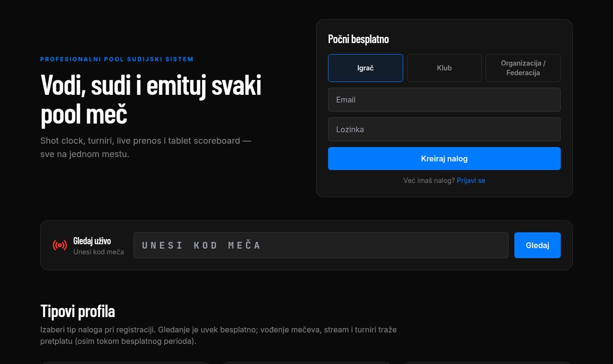This screenshot has height=364, width=613.
Task: Click the Počni besplatno form heading
Action: pyautogui.click(x=358, y=39)
